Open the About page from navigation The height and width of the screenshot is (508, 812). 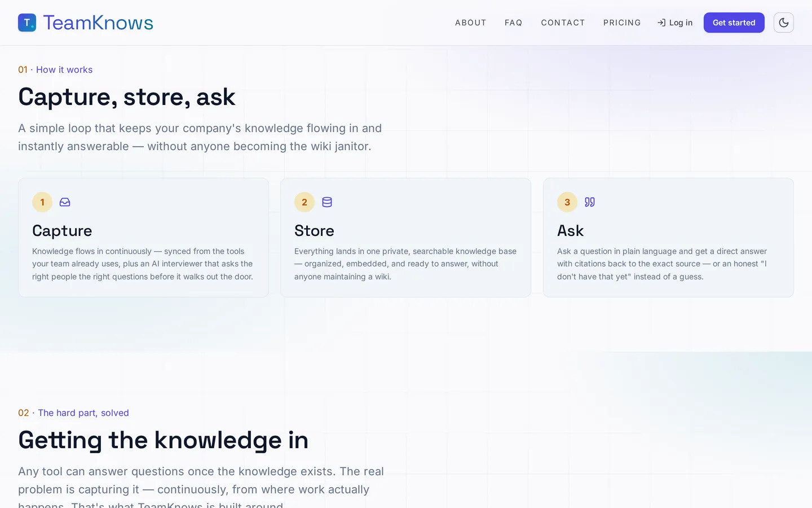coord(471,23)
